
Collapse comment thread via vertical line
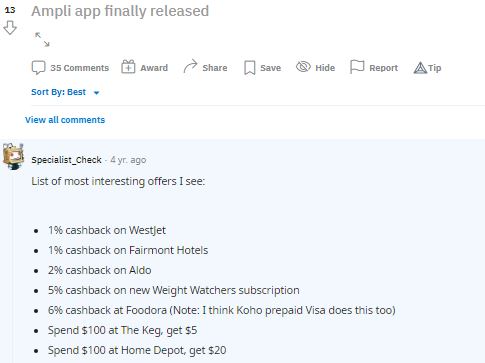(13, 267)
